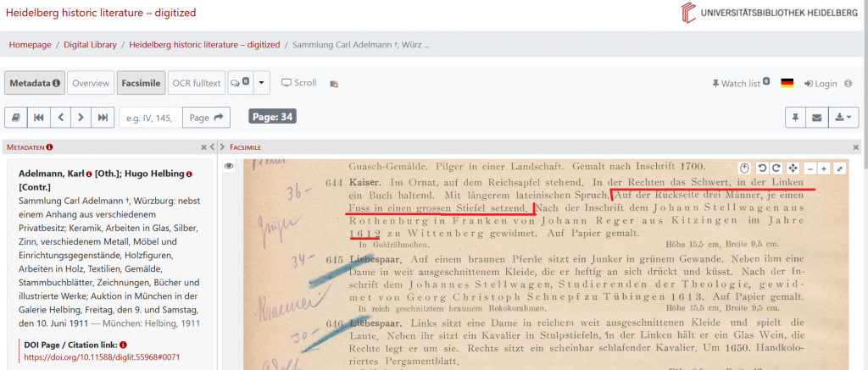Zoom in on the facsimile image

pos(823,168)
